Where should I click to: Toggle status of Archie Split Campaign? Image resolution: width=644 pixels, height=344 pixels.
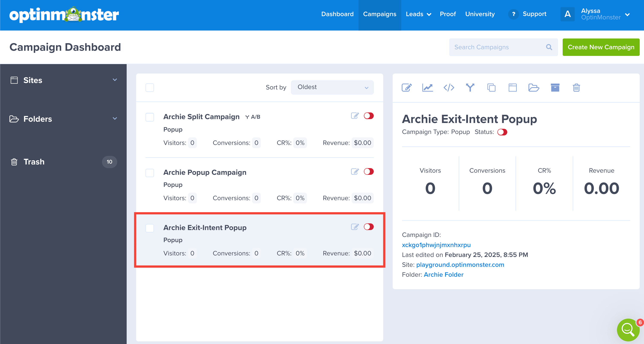pos(369,116)
